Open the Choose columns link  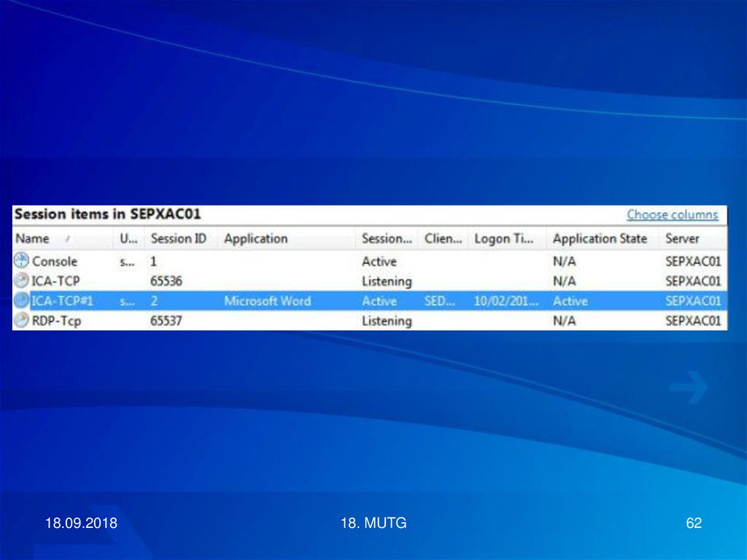(672, 215)
